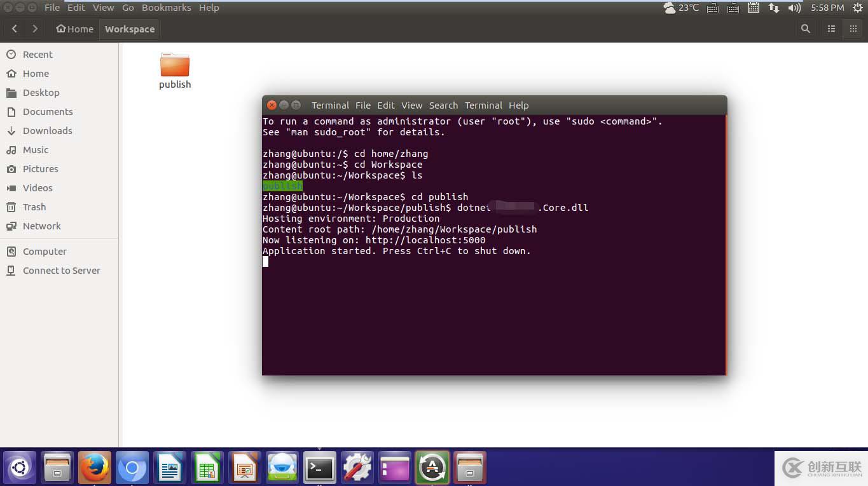Screen dimensions: 868x486
Task: Jump to the Home breadcrumb
Action: coord(74,29)
